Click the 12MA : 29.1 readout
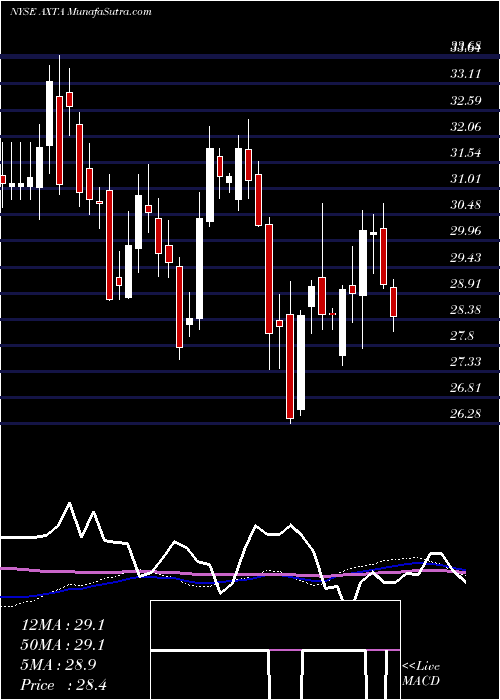 pyautogui.click(x=63, y=625)
